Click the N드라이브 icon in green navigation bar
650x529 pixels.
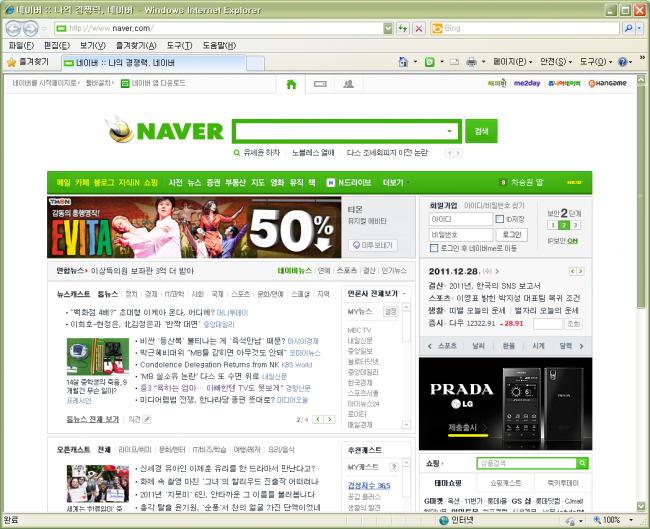(x=331, y=183)
